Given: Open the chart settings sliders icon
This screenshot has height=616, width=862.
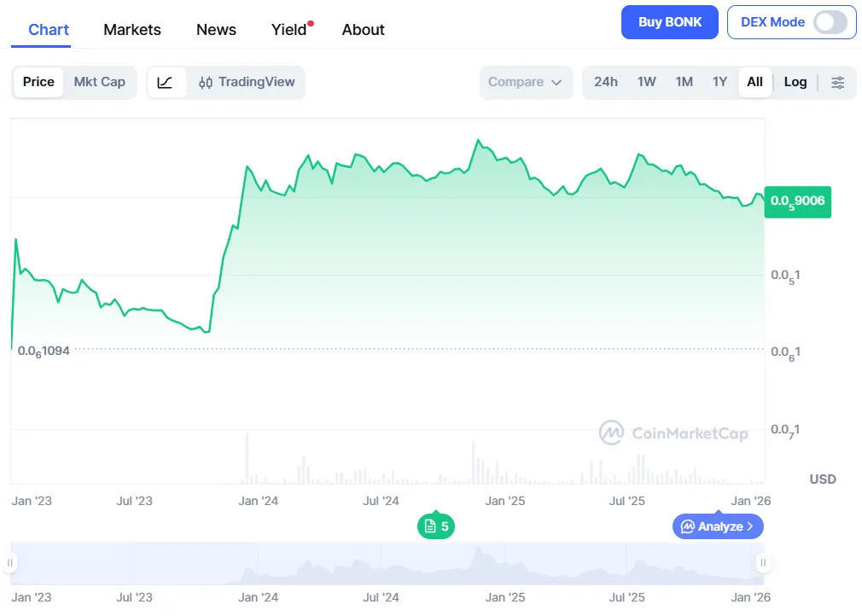Looking at the screenshot, I should tap(837, 82).
